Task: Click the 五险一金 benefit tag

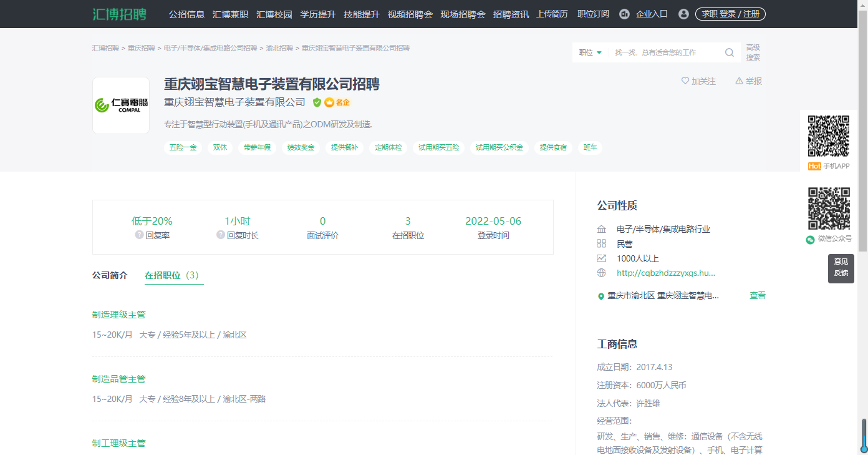Action: [183, 148]
